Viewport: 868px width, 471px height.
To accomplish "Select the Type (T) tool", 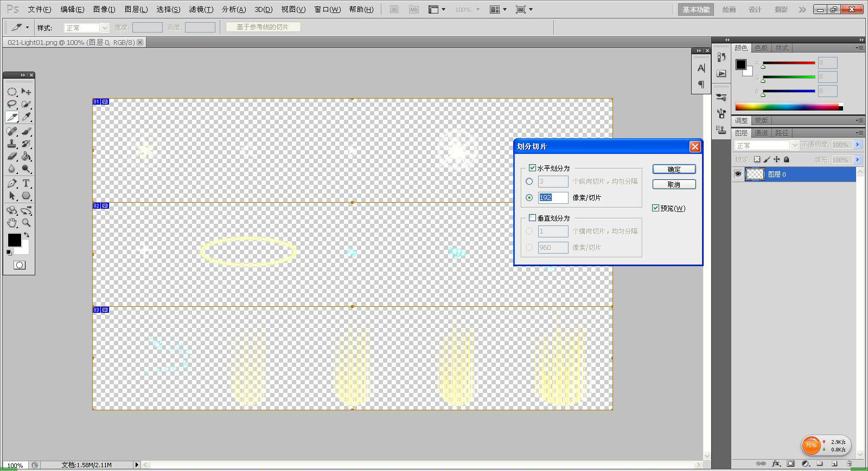I will click(26, 183).
